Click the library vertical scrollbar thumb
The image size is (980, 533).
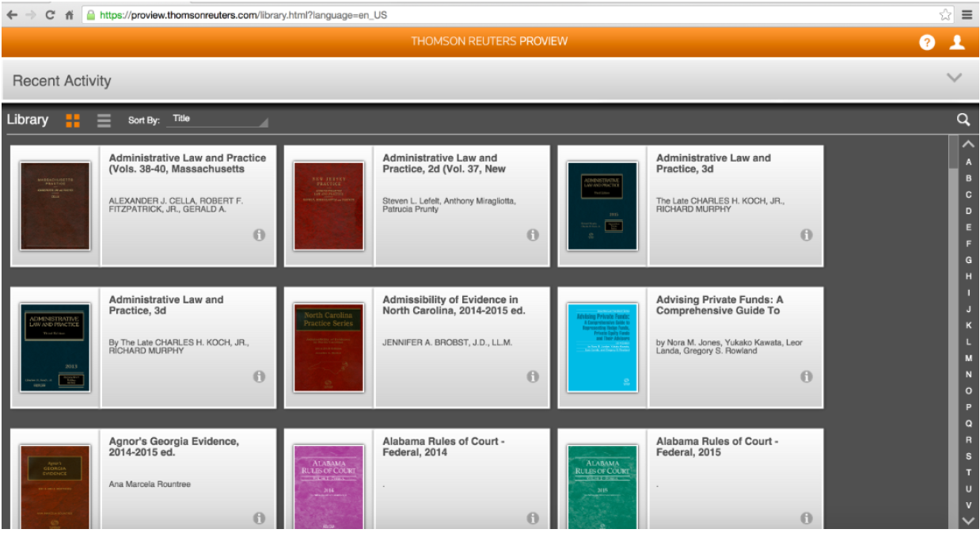[x=953, y=151]
